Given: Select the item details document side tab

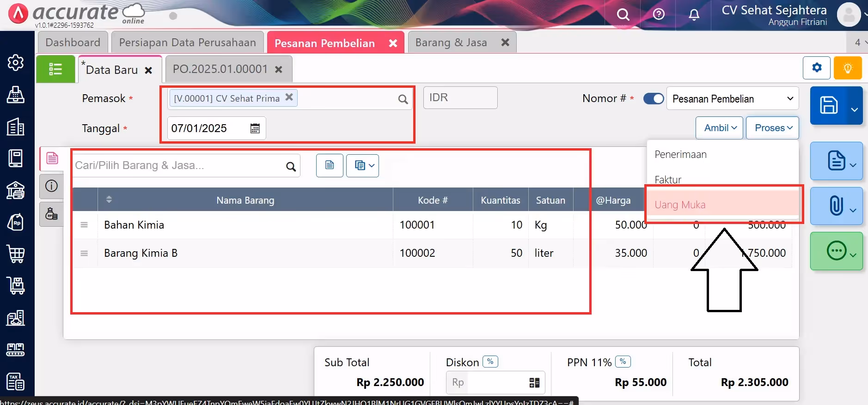Looking at the screenshot, I should click(52, 158).
